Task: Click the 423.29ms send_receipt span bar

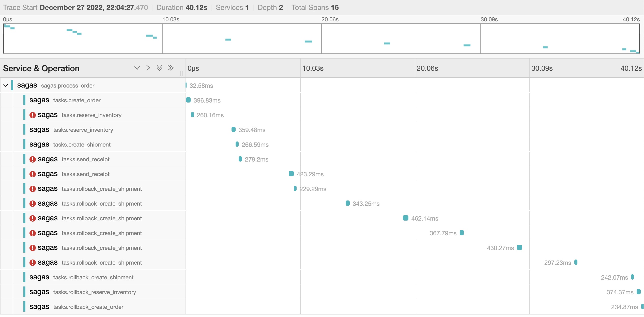Action: [x=291, y=174]
